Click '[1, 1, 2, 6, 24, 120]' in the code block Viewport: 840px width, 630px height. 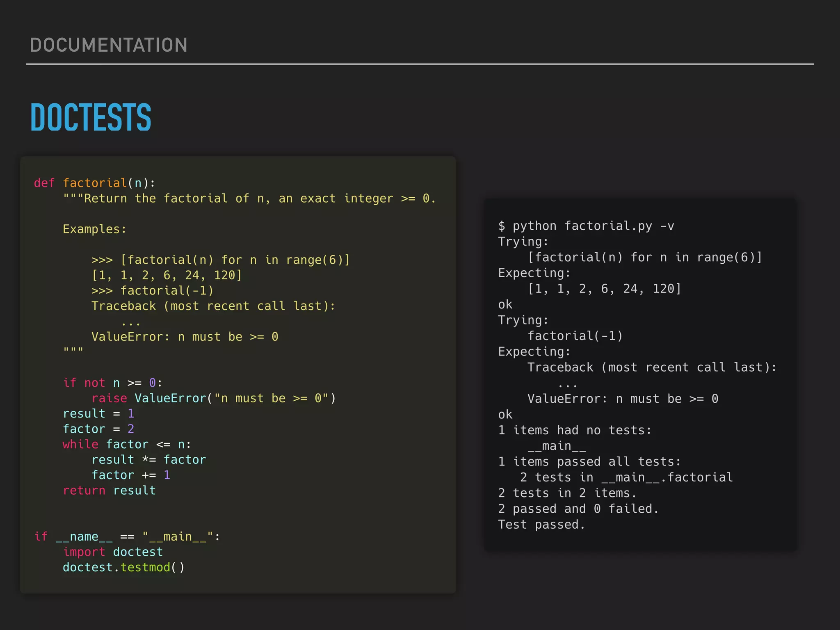[x=167, y=275]
